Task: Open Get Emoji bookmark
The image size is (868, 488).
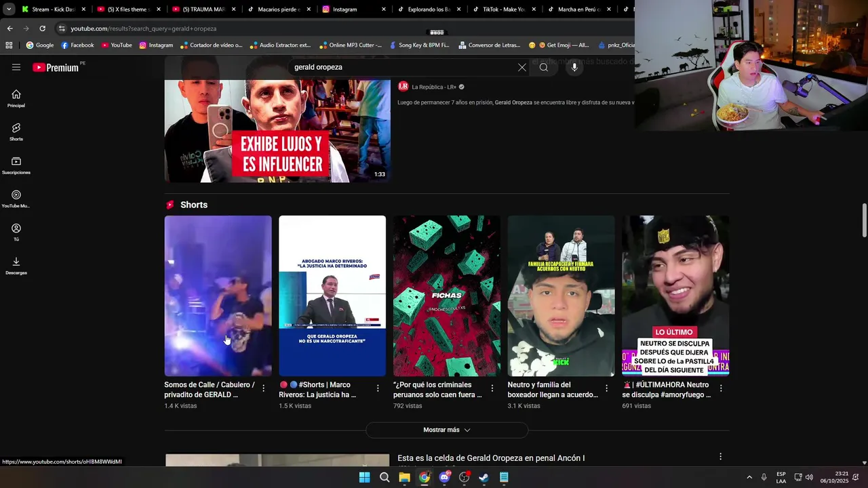Action: tap(559, 45)
